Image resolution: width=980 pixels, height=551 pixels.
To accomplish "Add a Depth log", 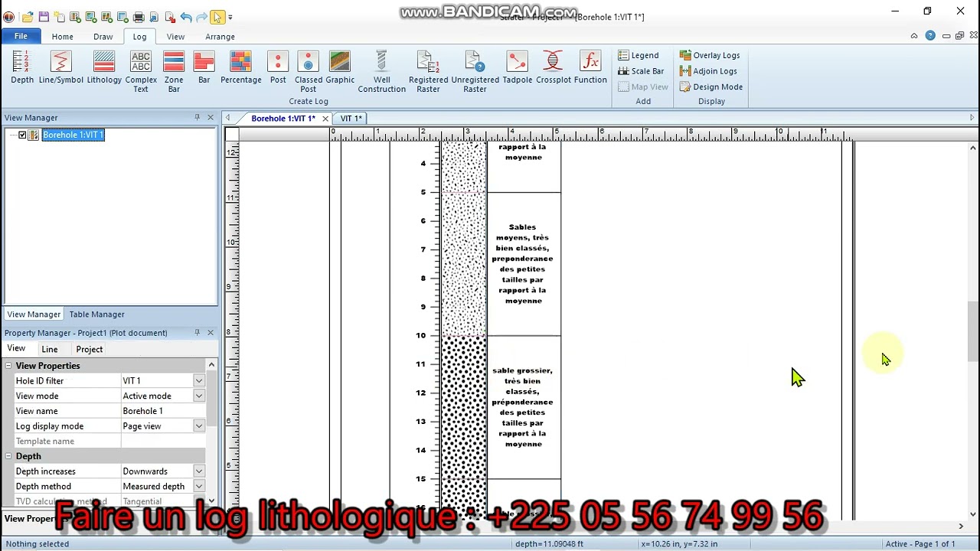I will point(22,67).
